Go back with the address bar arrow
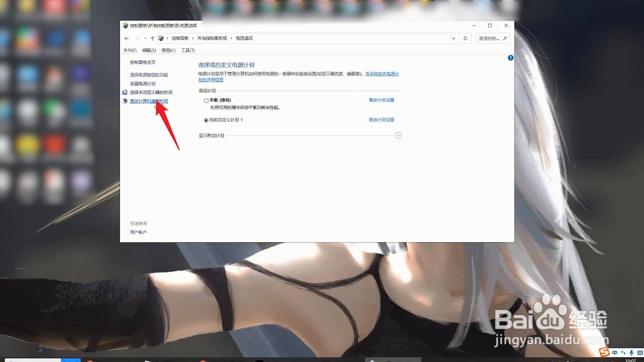 tap(127, 38)
